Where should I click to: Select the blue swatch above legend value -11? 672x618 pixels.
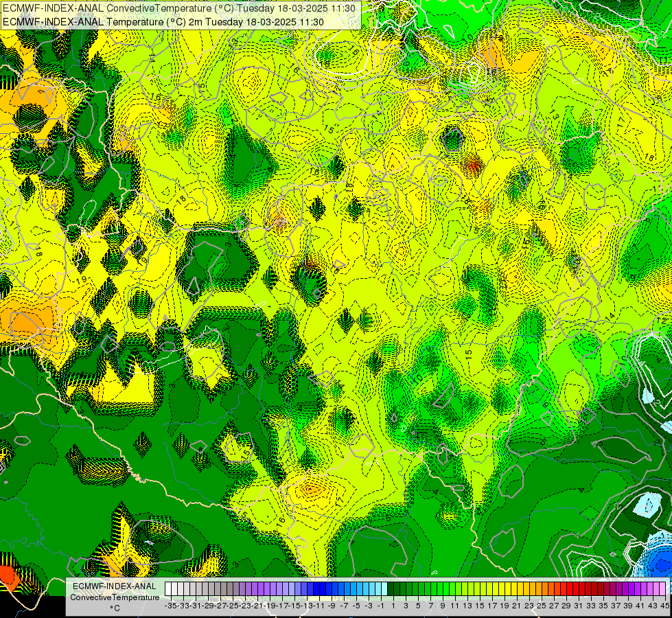[x=316, y=589]
